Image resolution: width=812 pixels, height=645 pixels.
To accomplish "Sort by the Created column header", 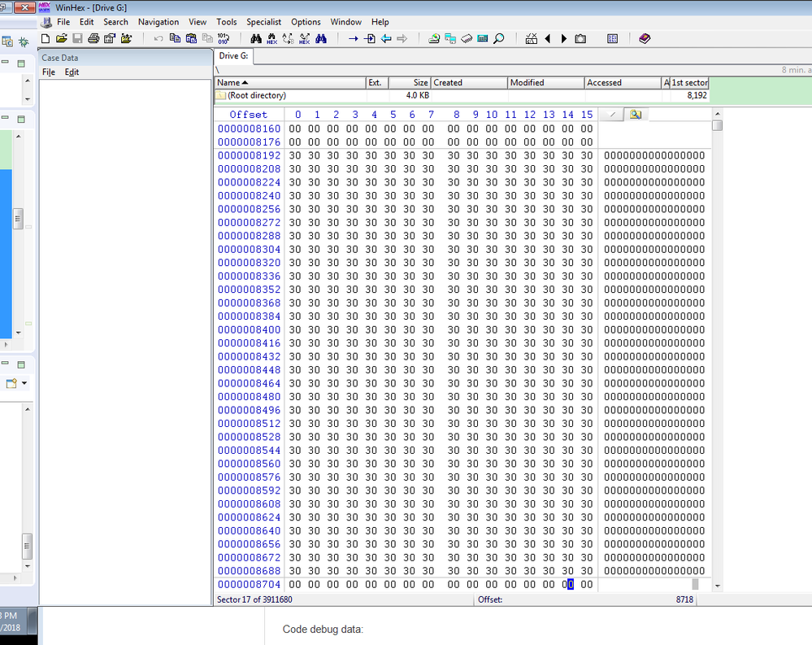I will pos(469,82).
